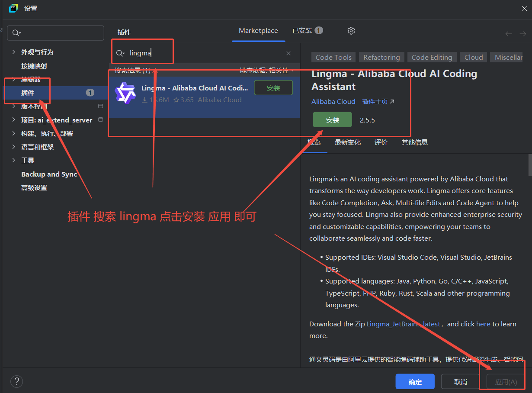Click the Code Tools tag
The height and width of the screenshot is (393, 532).
[333, 57]
